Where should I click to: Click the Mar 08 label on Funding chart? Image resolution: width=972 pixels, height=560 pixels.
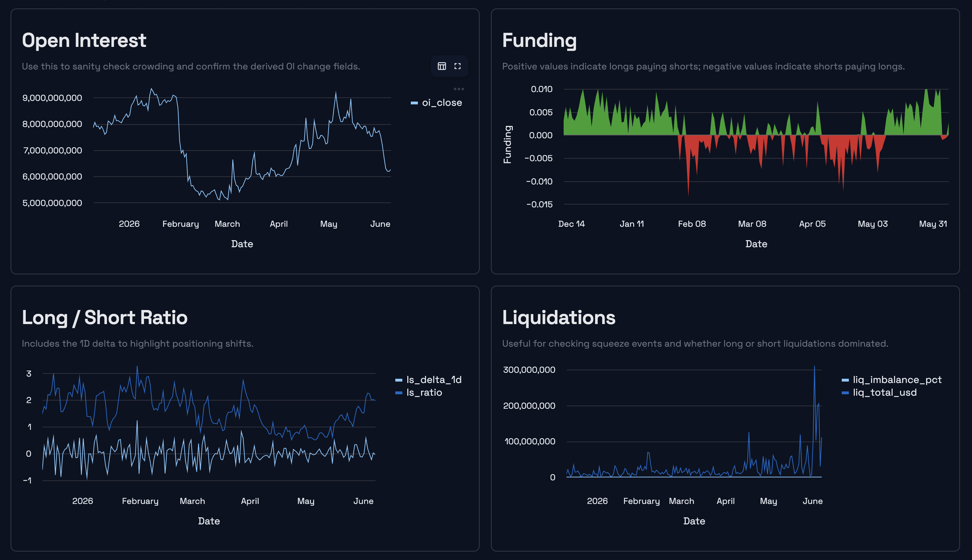[x=752, y=224]
